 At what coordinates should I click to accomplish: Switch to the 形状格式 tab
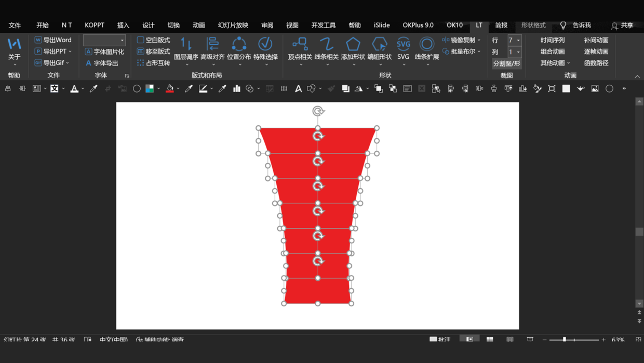point(533,25)
